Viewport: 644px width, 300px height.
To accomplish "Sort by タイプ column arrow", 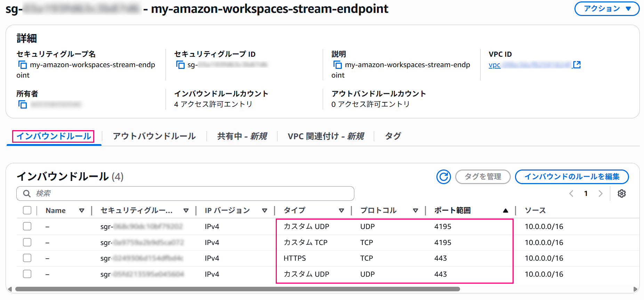I will (x=341, y=211).
